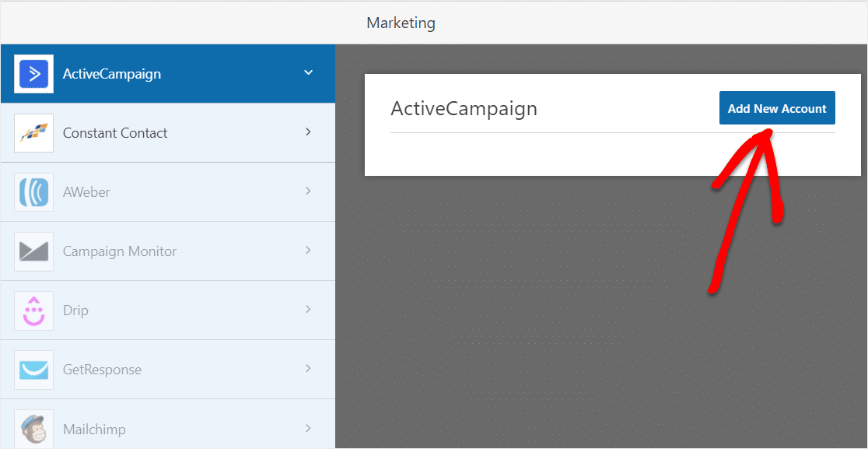This screenshot has width=868, height=449.
Task: Open the Campaign Monitor provider entry
Action: point(120,251)
